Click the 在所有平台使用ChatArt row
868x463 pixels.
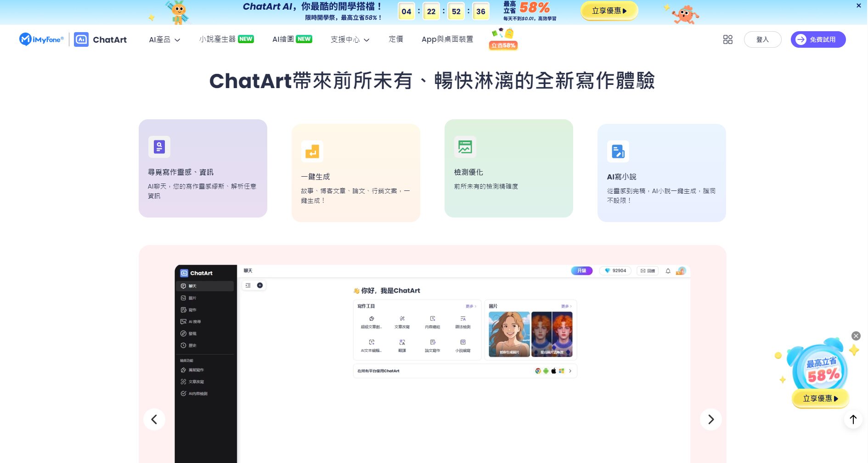click(x=465, y=371)
